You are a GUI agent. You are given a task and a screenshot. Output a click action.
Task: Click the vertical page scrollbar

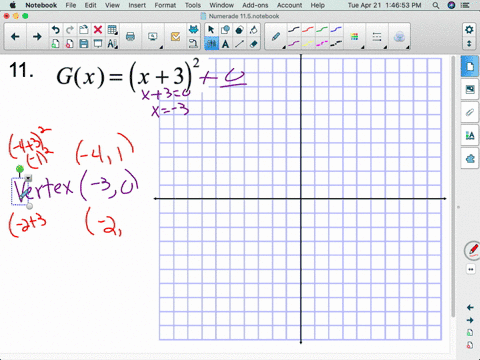(453, 187)
